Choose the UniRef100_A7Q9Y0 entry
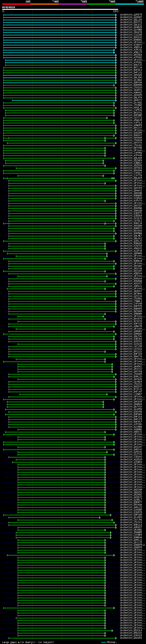 pos(131,45)
